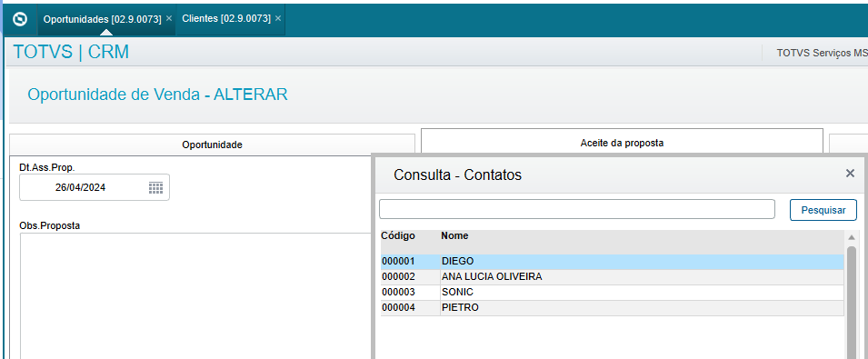The width and height of the screenshot is (868, 359).
Task: Open the Aceite da proposta tab
Action: coord(623,143)
